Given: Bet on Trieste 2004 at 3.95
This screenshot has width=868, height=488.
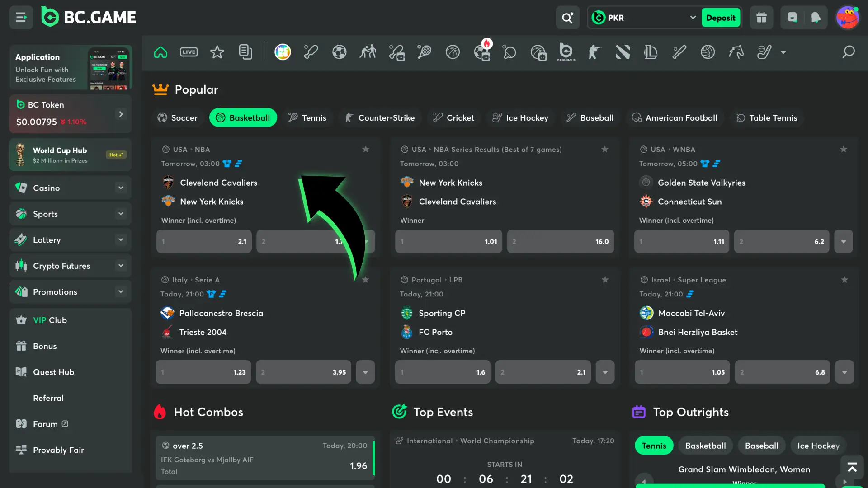Looking at the screenshot, I should pos(303,372).
